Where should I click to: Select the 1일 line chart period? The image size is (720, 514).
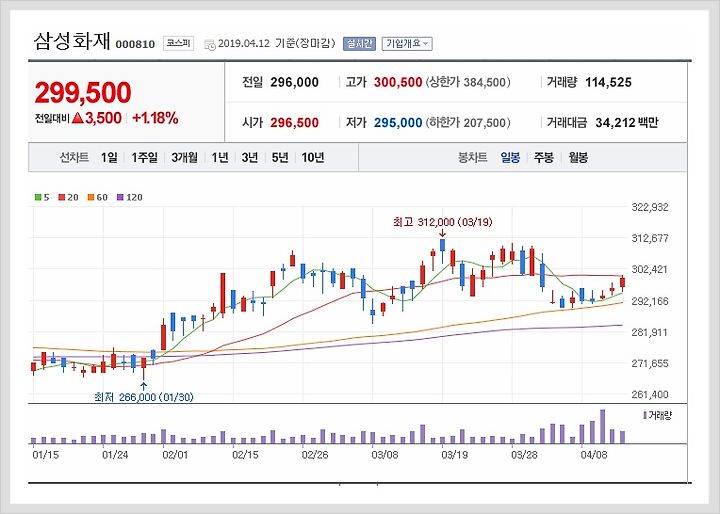point(109,158)
